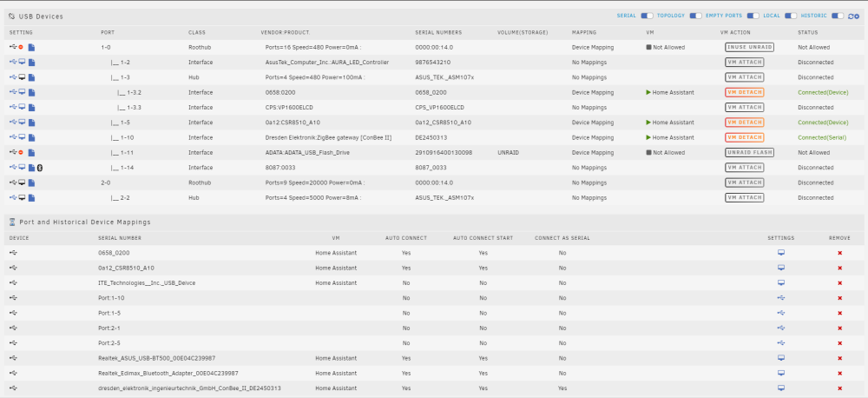Click the USB icon in the 1-3.2 row

(13, 92)
